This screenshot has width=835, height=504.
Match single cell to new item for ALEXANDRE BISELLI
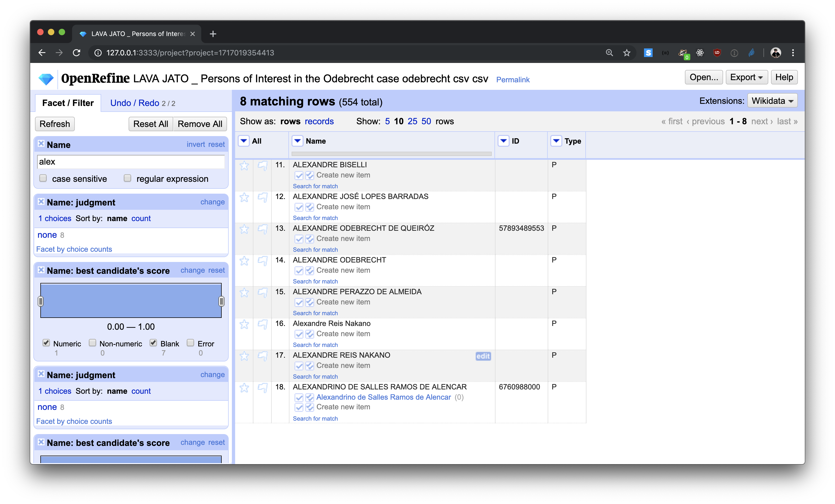(x=299, y=175)
